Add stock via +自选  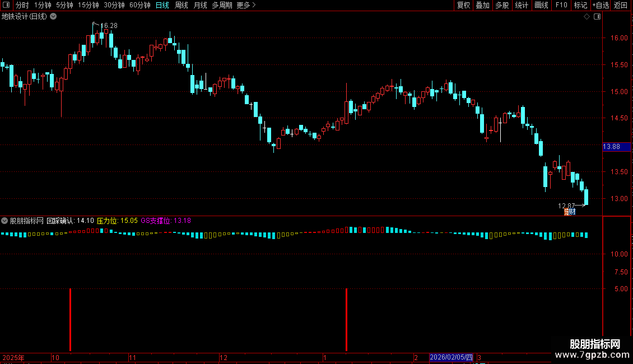[601, 5]
